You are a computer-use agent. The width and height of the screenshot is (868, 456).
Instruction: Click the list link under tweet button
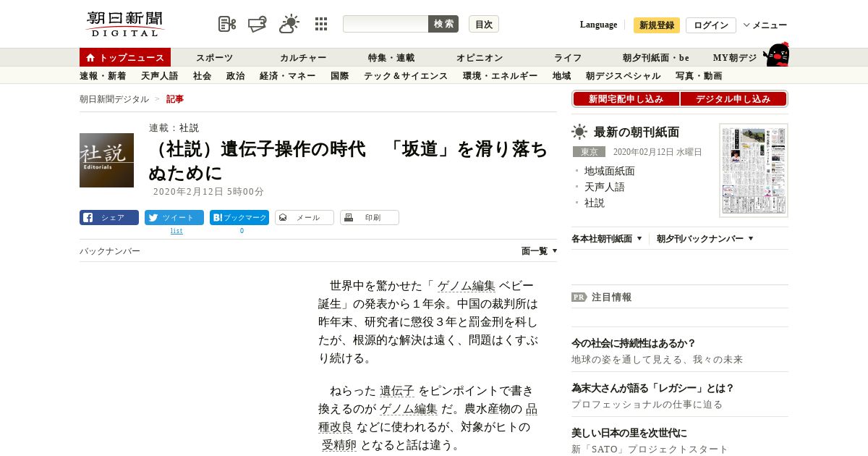pos(176,231)
